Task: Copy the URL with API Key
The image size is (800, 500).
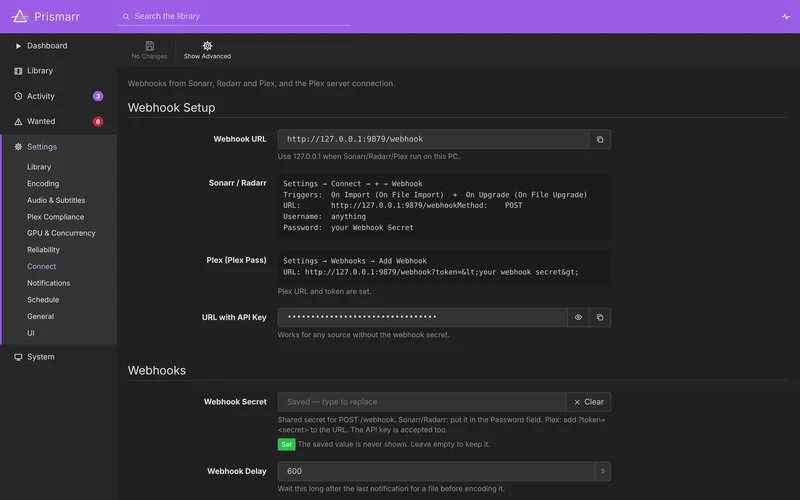Action: (600, 317)
